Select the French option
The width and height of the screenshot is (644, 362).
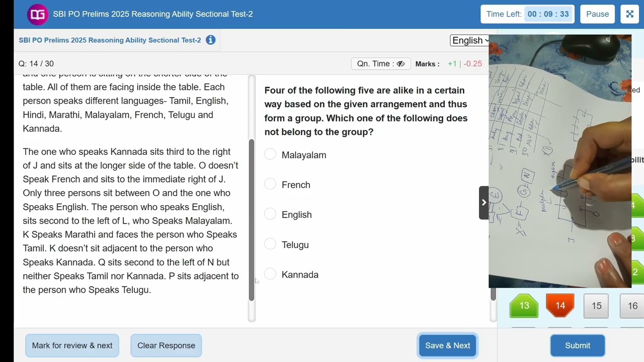tap(270, 185)
